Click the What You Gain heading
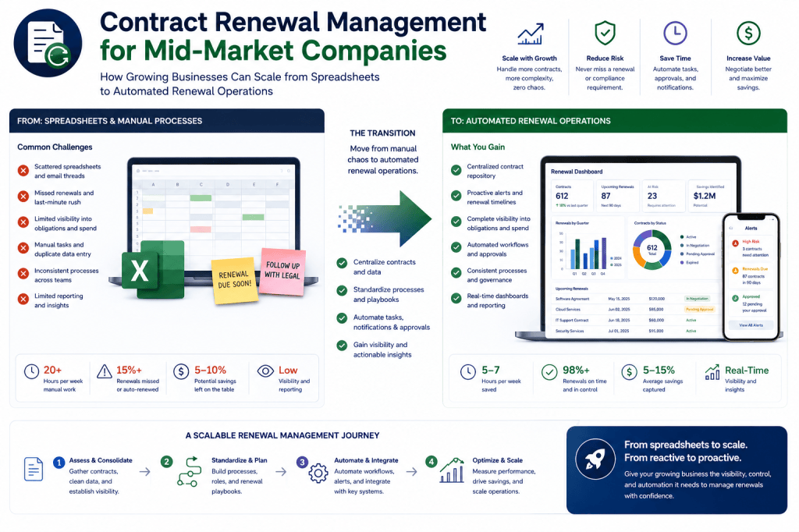799x532 pixels. coord(478,147)
